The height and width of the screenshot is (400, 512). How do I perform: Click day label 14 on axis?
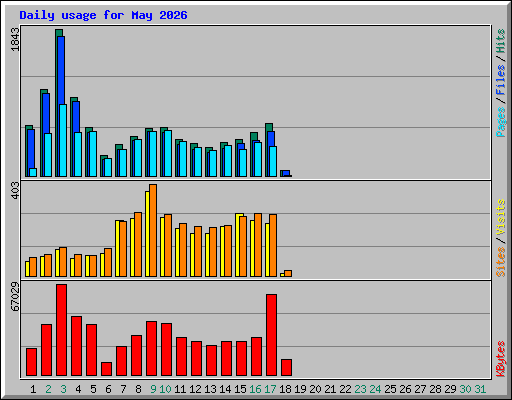[x=225, y=389]
